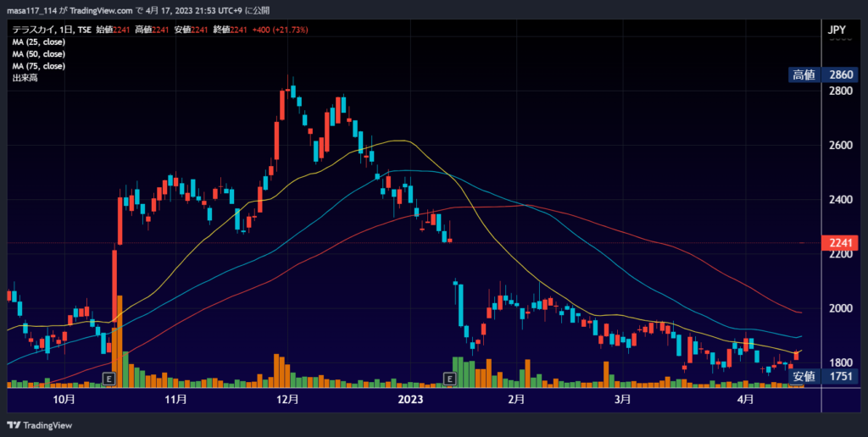Click the 2000 price axis label

[x=840, y=308]
